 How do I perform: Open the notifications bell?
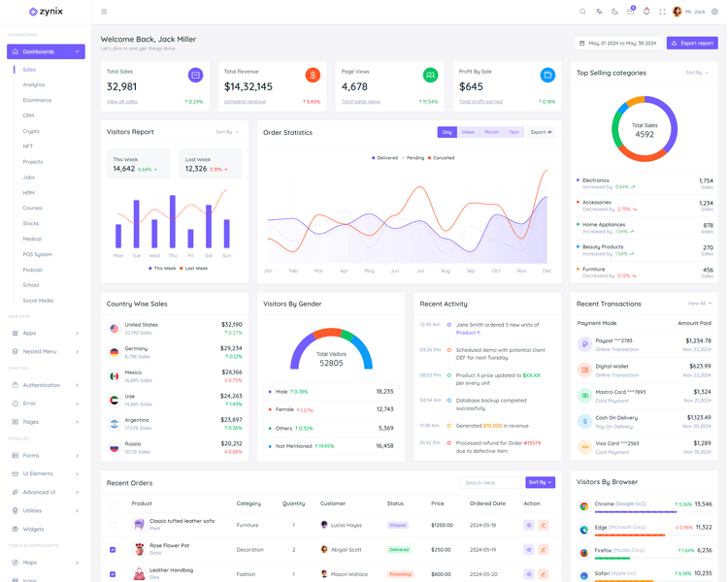coord(646,12)
